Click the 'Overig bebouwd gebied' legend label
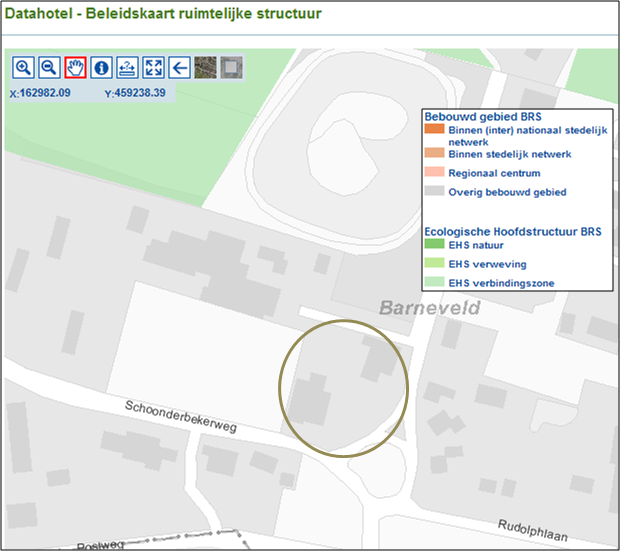This screenshot has width=620, height=551. coord(507,192)
